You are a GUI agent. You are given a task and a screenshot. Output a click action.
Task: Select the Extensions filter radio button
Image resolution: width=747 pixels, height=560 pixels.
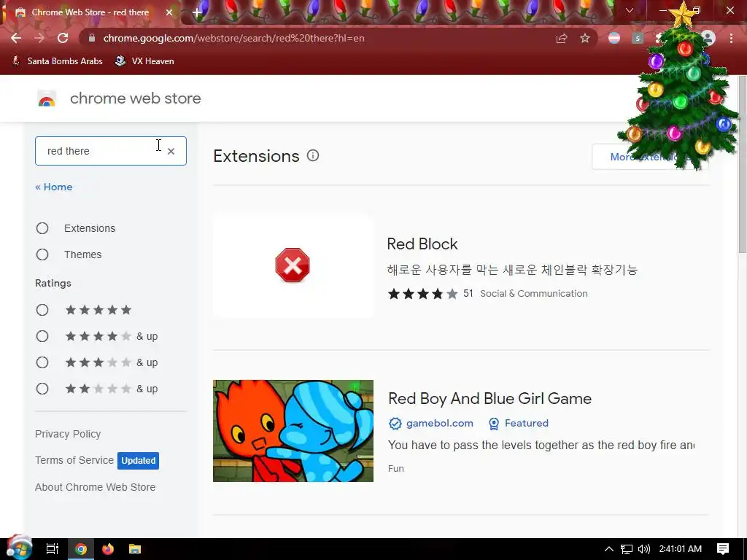click(42, 228)
